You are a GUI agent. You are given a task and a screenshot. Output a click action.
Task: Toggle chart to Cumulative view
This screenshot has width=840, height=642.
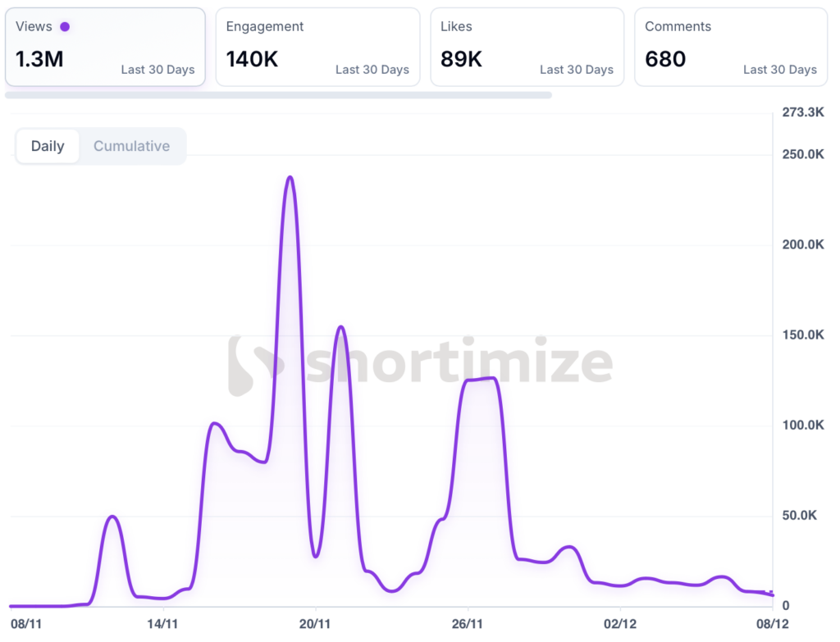pos(131,146)
